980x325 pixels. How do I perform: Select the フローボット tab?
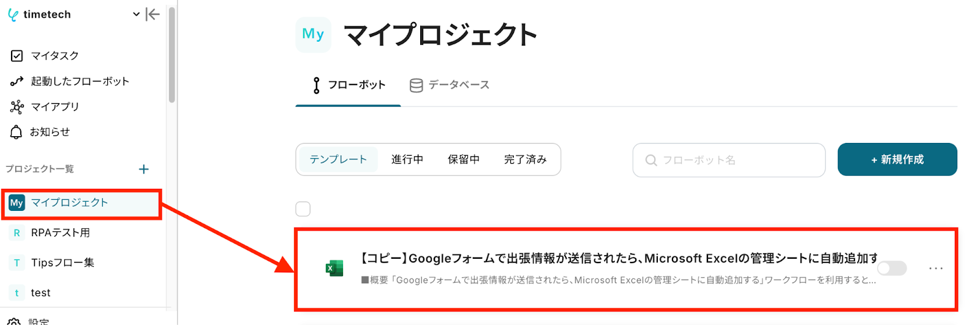pyautogui.click(x=349, y=85)
